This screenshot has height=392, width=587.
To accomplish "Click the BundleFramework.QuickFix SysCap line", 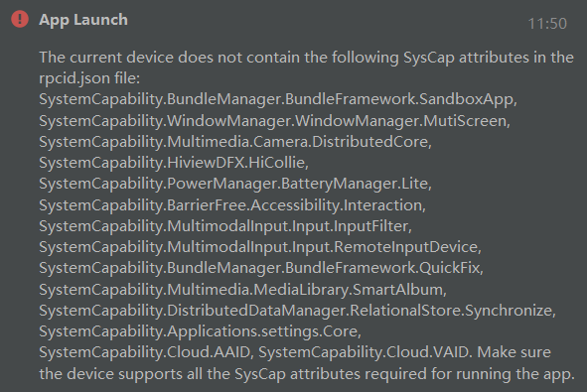I will click(261, 268).
